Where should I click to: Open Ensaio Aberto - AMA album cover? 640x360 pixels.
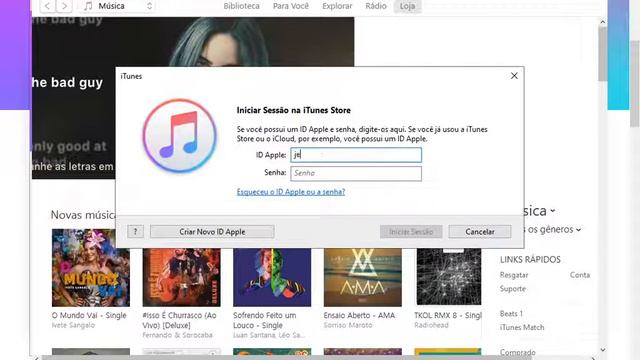362,277
